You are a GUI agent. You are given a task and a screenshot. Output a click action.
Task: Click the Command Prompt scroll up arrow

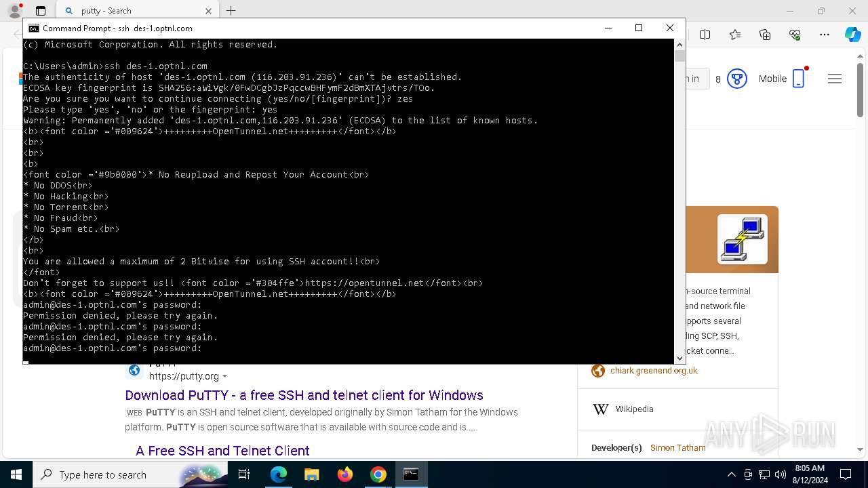[679, 45]
